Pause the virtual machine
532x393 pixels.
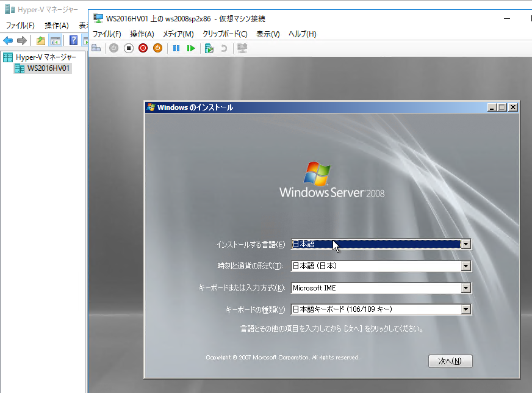point(176,48)
